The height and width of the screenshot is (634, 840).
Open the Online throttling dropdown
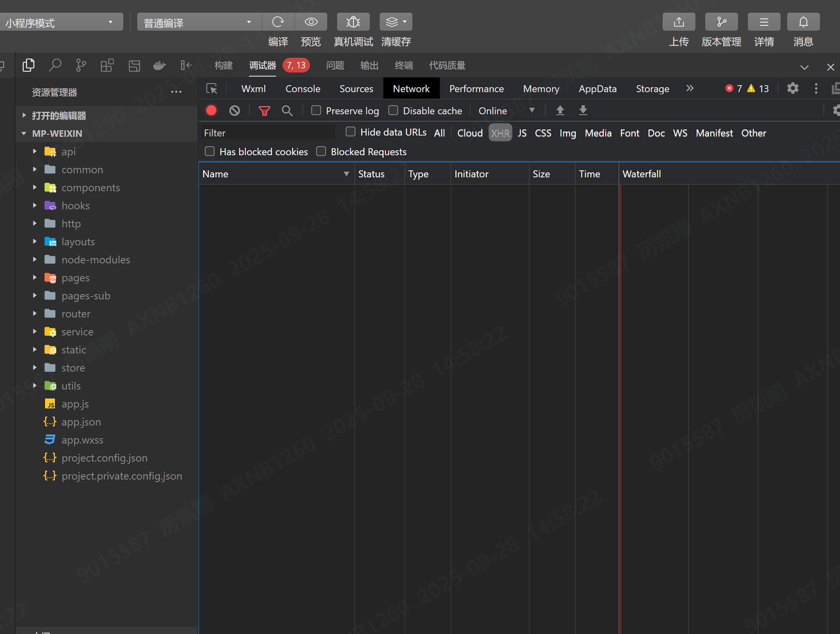point(506,111)
